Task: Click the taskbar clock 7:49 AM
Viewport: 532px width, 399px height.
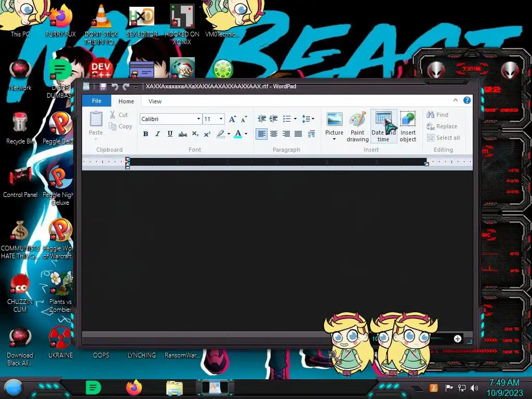Action: point(504,383)
